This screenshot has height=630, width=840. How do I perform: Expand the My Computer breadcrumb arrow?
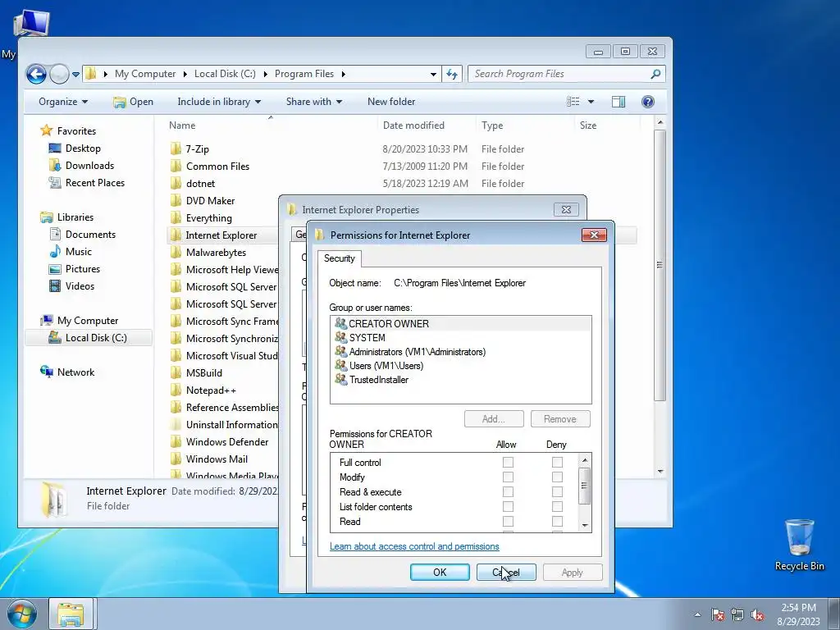pos(185,74)
